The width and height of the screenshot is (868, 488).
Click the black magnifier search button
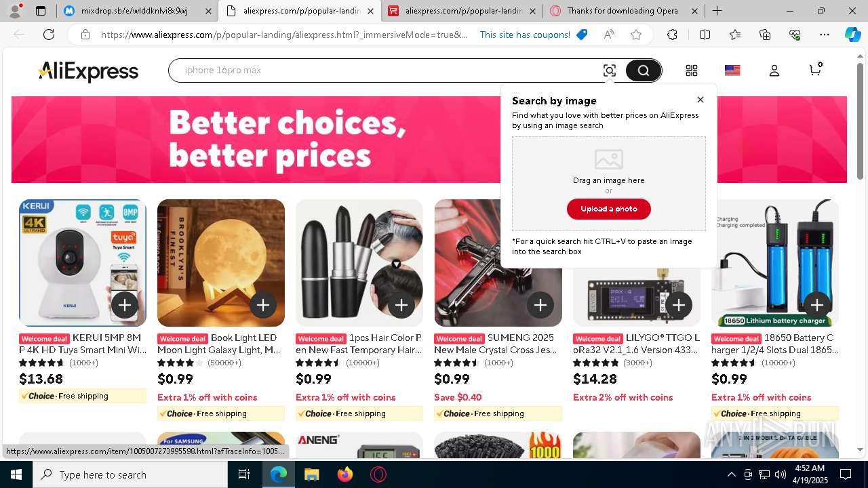click(643, 70)
